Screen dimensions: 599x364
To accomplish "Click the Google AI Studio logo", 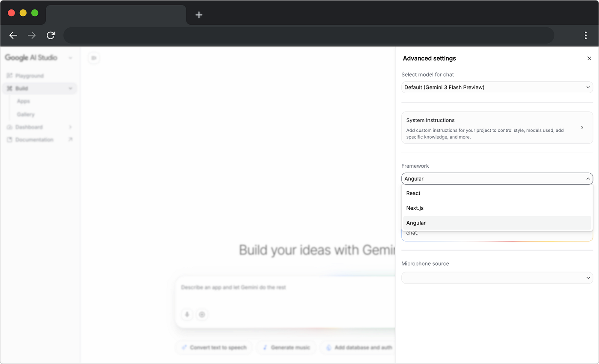I will click(31, 58).
